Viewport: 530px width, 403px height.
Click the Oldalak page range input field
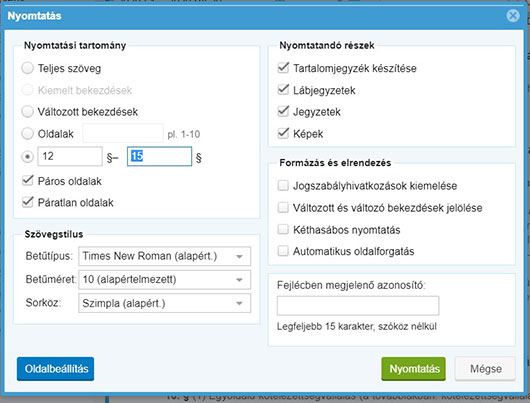coord(123,133)
